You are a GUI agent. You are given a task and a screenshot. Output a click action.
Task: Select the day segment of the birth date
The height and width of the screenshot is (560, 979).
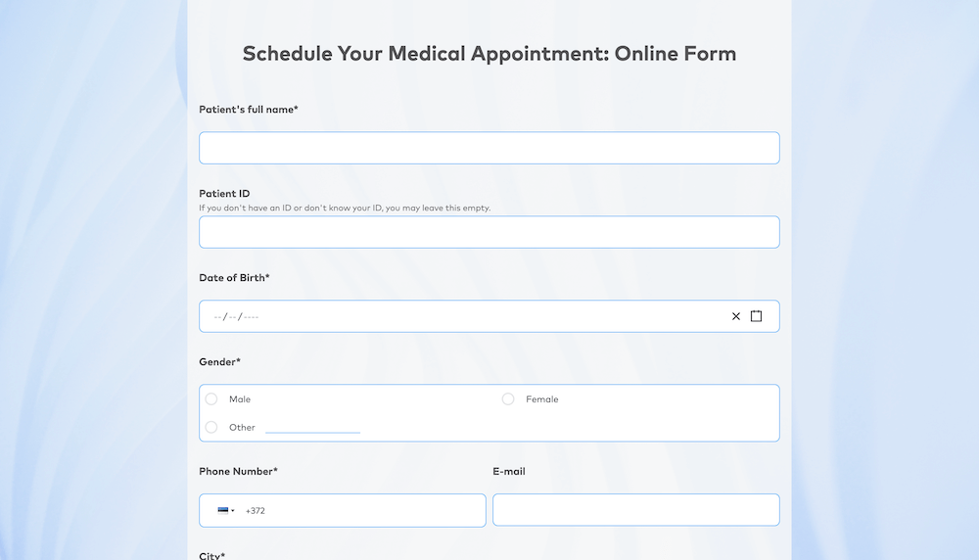coord(233,316)
